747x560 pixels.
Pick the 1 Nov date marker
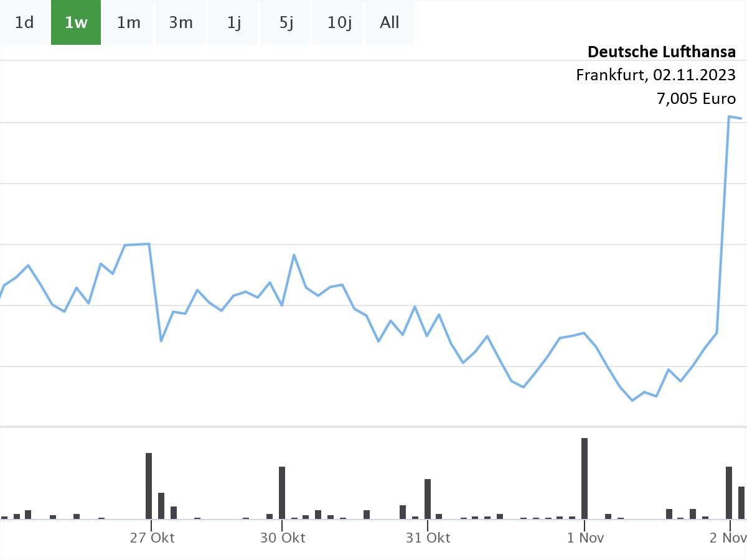pyautogui.click(x=585, y=538)
